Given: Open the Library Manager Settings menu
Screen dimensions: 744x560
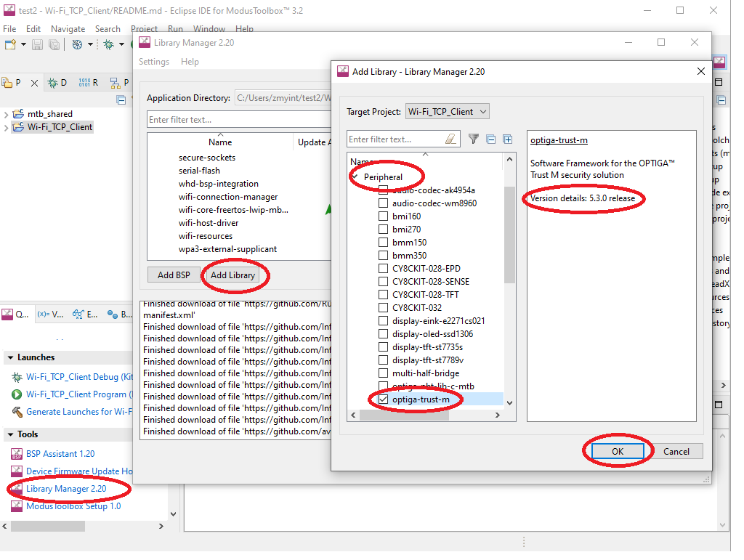Looking at the screenshot, I should click(154, 62).
